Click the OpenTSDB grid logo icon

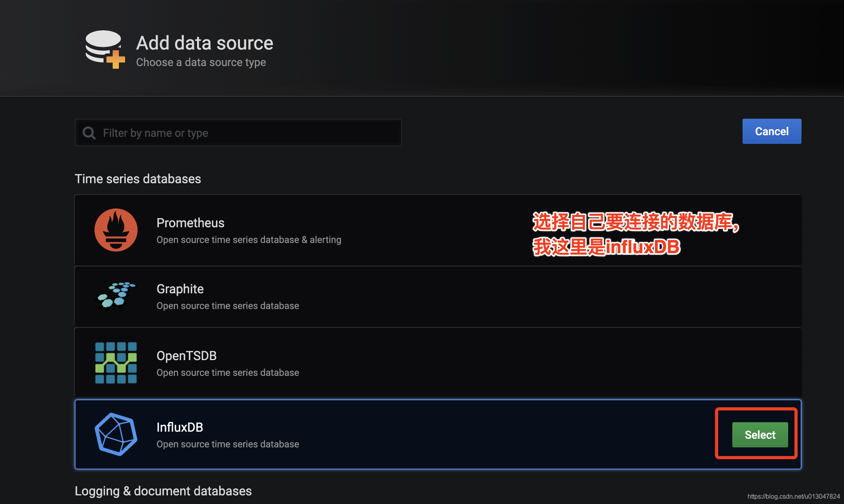(116, 362)
